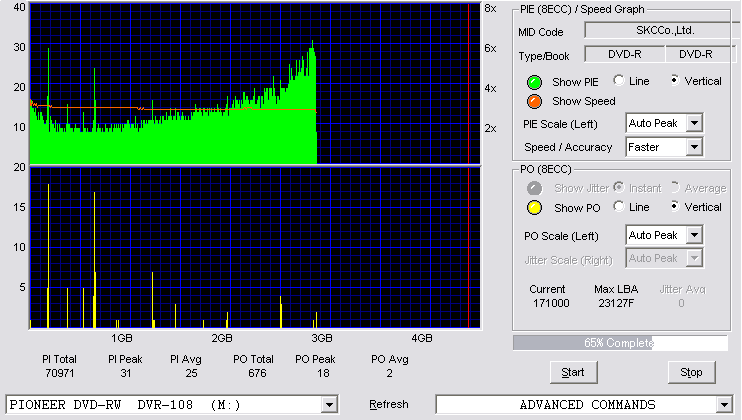Viewport: 742px width, 420px height.
Task: Click the PIE green error graph
Action: pyautogui.click(x=256, y=83)
